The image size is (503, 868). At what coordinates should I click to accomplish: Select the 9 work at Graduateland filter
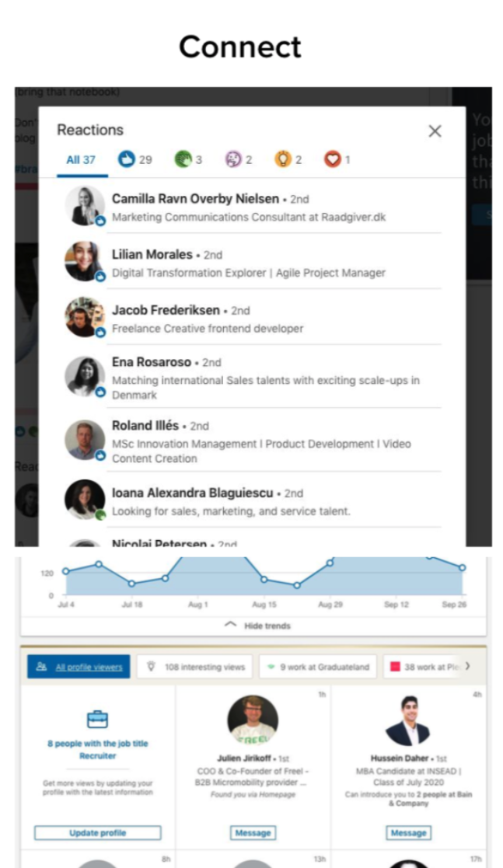(x=318, y=667)
